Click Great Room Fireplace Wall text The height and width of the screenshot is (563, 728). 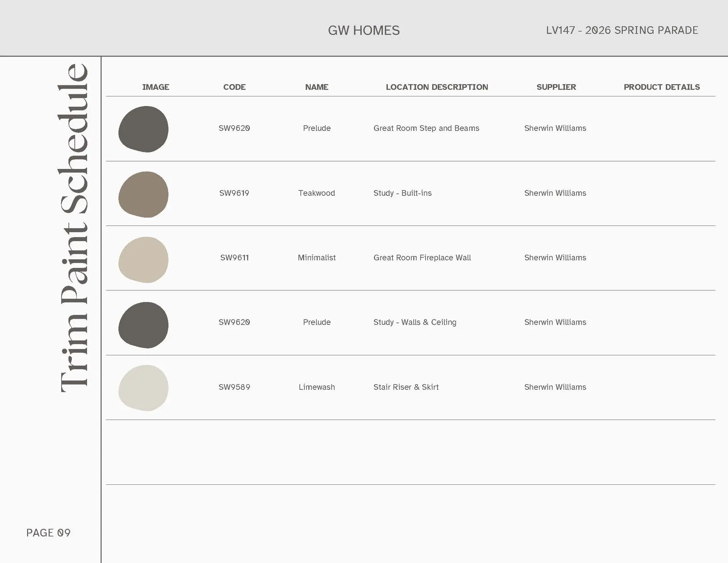point(422,257)
